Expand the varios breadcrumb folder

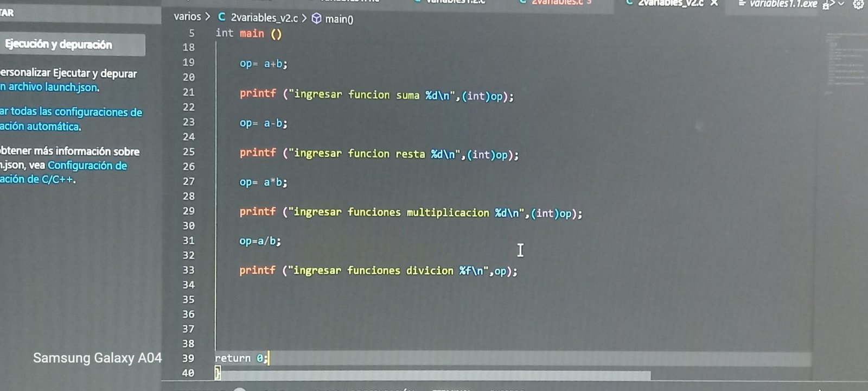(187, 17)
